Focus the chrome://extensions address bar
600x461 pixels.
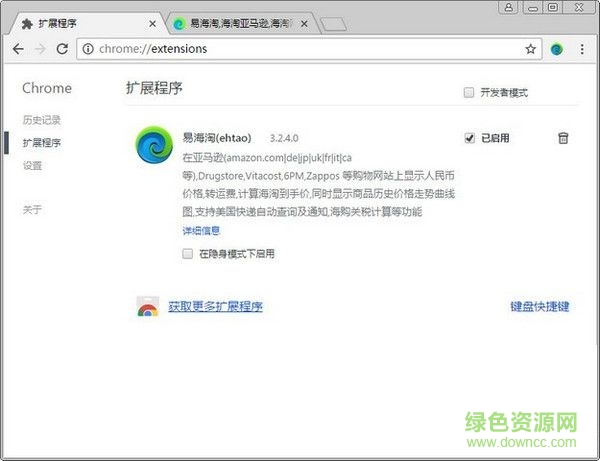[309, 49]
